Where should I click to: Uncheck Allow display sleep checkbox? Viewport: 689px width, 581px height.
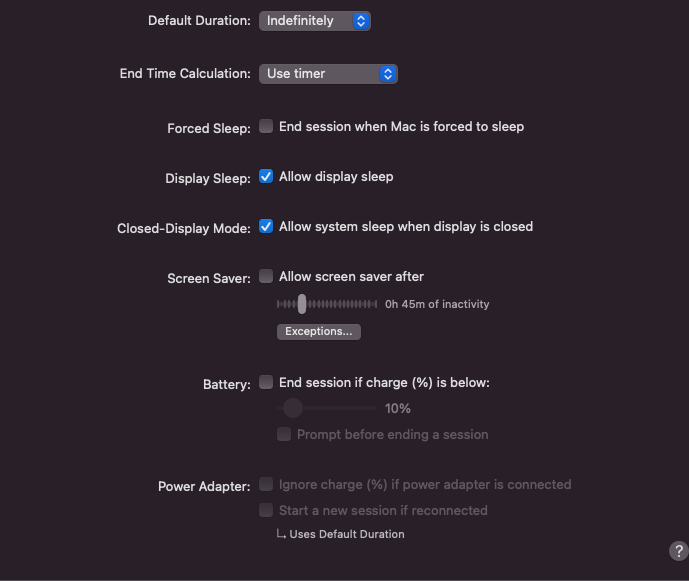[266, 176]
